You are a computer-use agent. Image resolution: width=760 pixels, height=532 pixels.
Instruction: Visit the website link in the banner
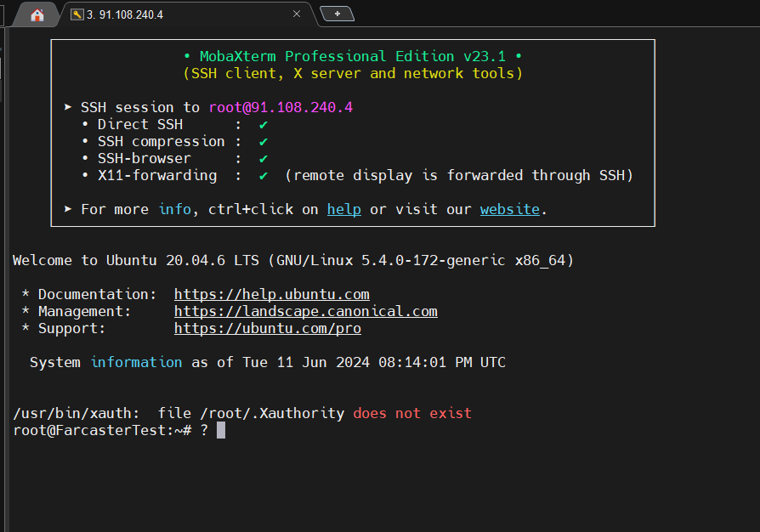509,209
